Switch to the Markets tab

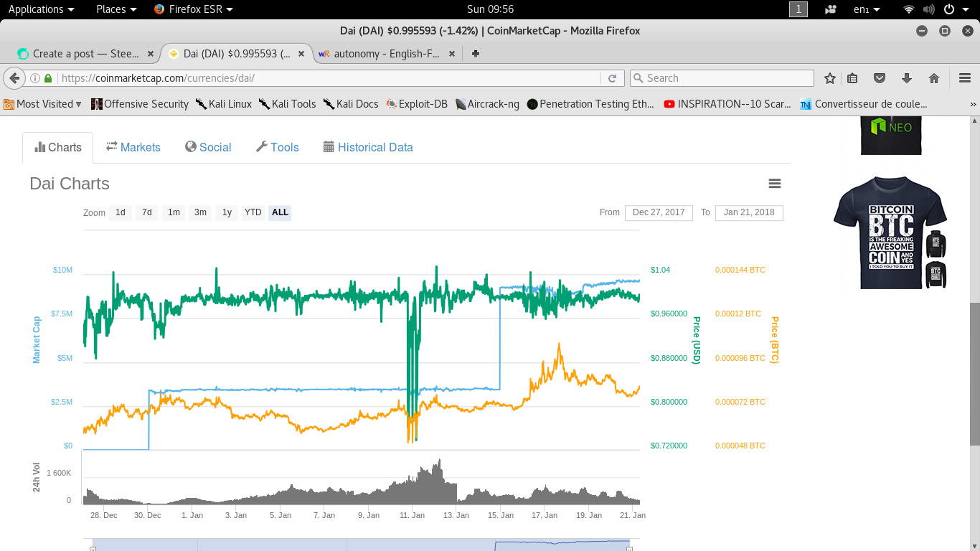[x=133, y=147]
